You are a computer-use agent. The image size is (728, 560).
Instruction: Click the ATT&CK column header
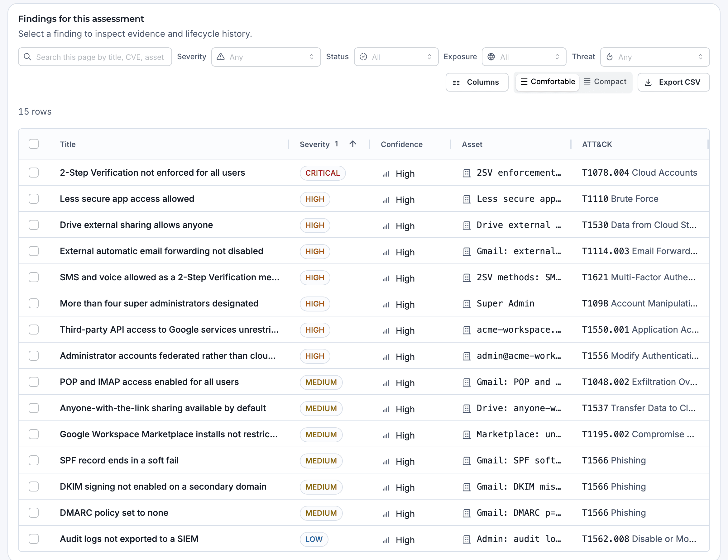pos(597,144)
